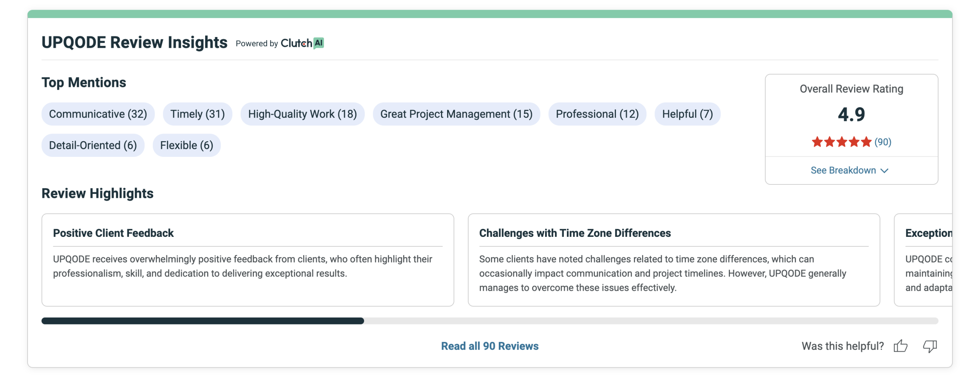Click the five-star rating icons
Screen dimensions: 980x375
[x=841, y=142]
